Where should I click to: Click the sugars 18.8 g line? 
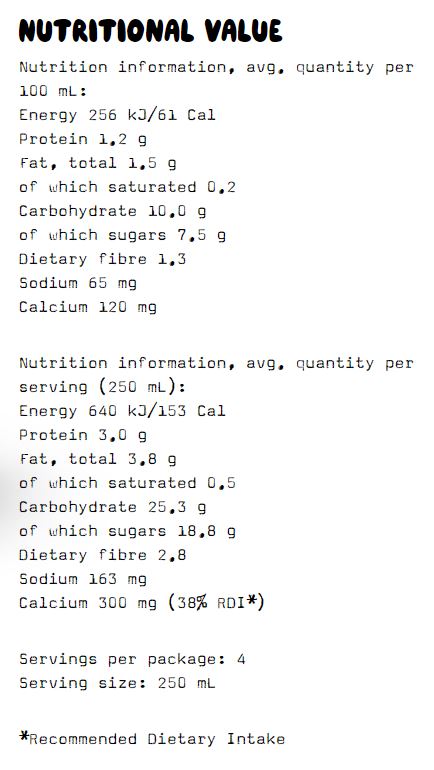point(127,532)
